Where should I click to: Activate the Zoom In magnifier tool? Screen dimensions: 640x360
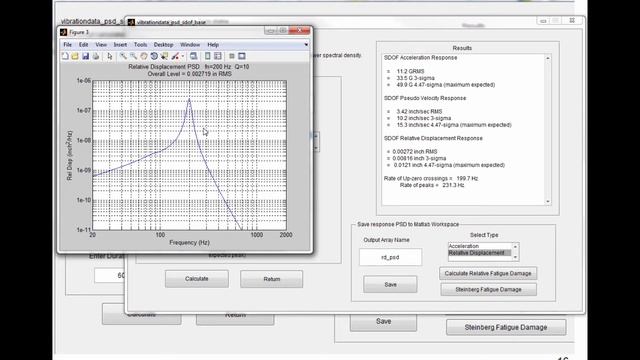coord(123,56)
